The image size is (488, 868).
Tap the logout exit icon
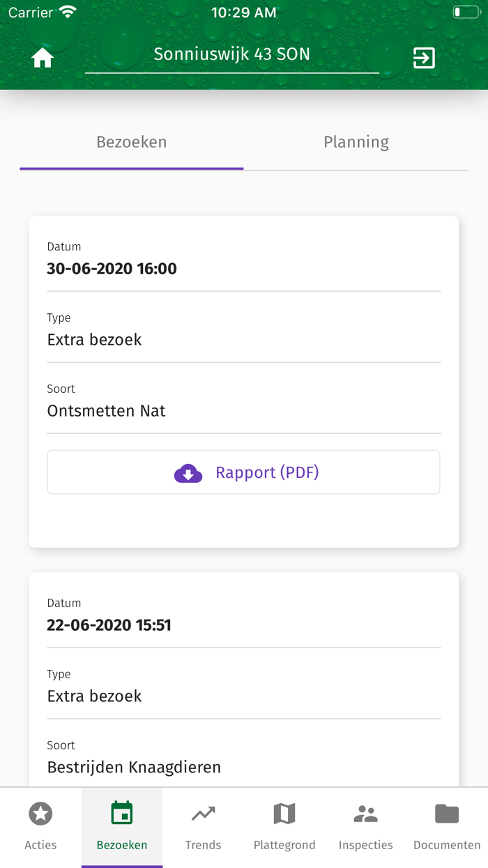(424, 58)
